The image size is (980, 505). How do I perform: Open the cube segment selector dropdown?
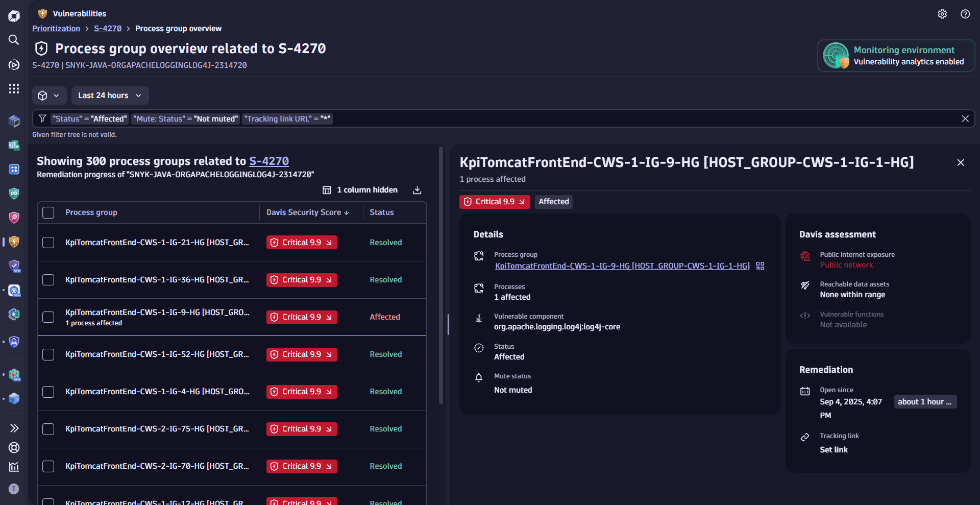click(x=49, y=95)
